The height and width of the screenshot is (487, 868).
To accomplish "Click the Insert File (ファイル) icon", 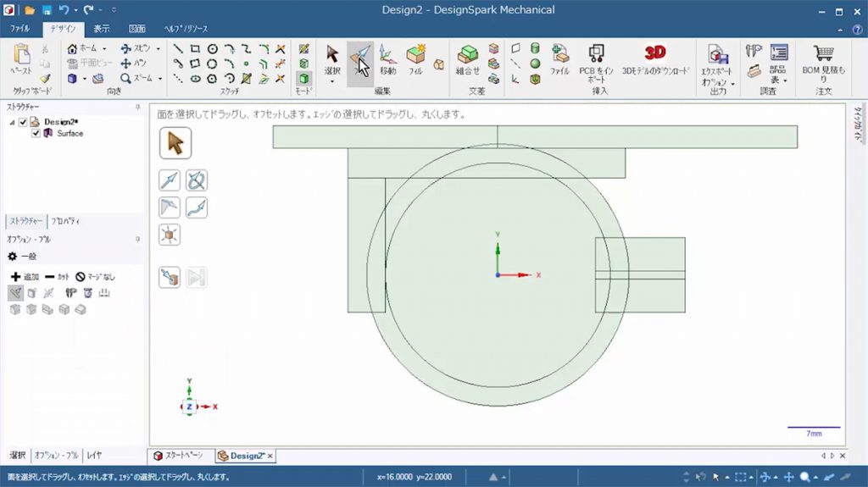I will click(559, 58).
